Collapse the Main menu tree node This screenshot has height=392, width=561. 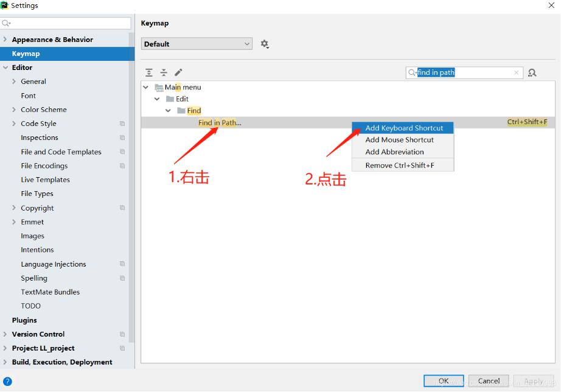tap(145, 88)
